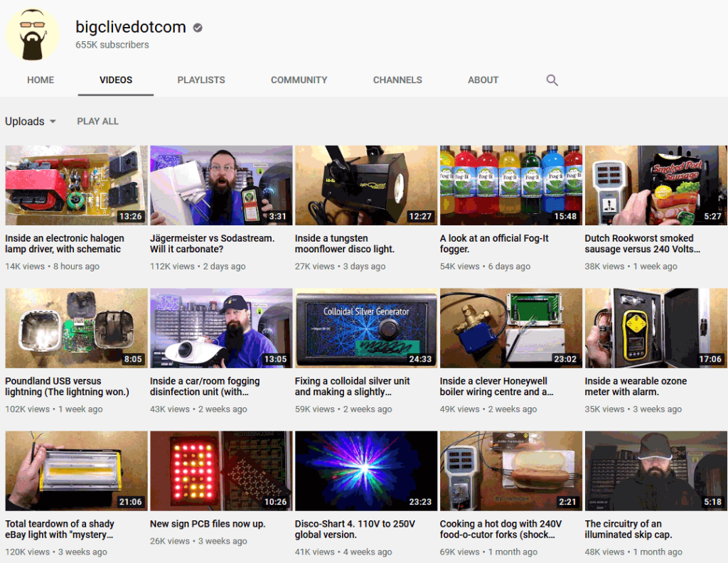The image size is (728, 563).
Task: Open the About tab
Action: 483,80
